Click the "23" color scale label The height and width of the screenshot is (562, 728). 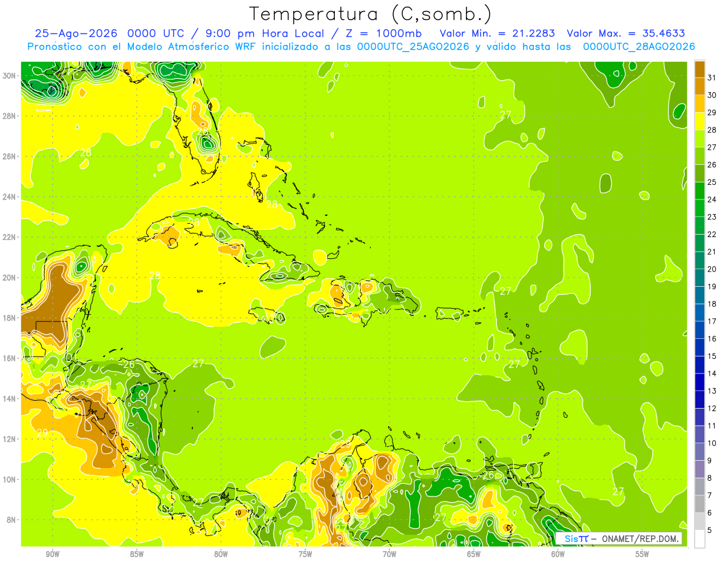click(x=712, y=217)
